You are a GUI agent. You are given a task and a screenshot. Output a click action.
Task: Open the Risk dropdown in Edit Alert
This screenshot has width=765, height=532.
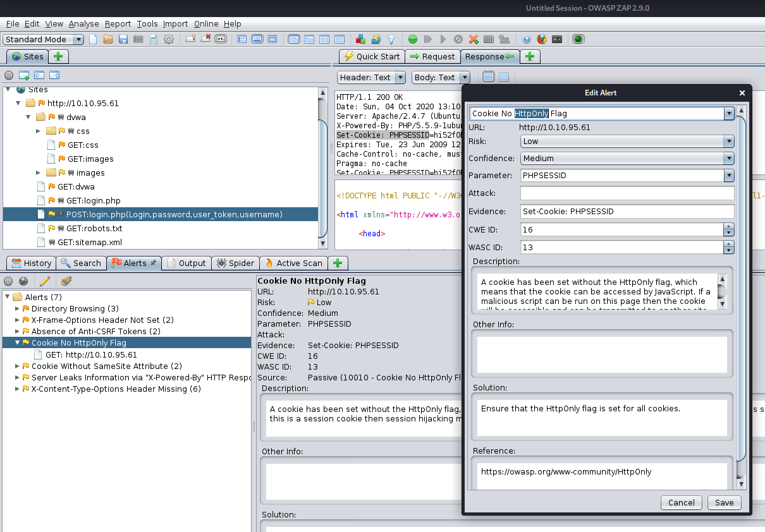click(627, 142)
